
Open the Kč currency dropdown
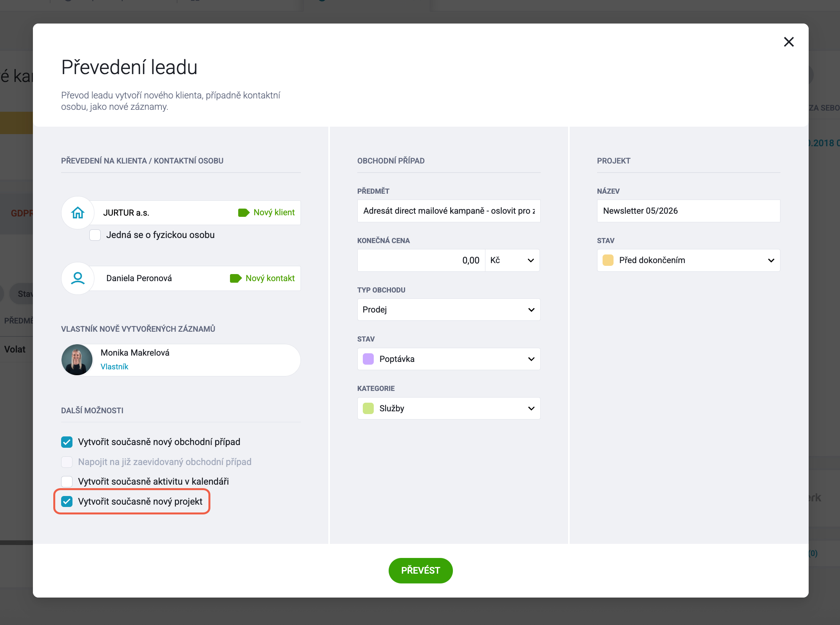tap(512, 260)
